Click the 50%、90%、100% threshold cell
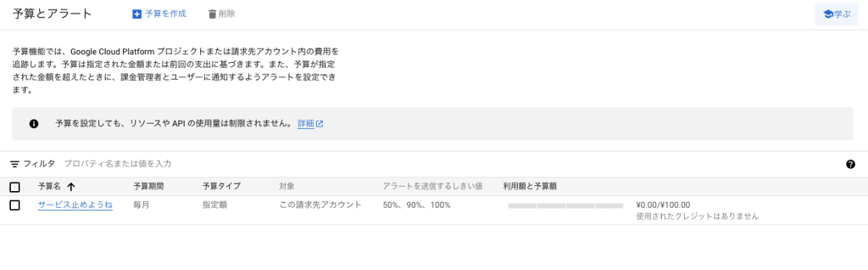Viewport: 868px width, 270px height. [x=417, y=205]
